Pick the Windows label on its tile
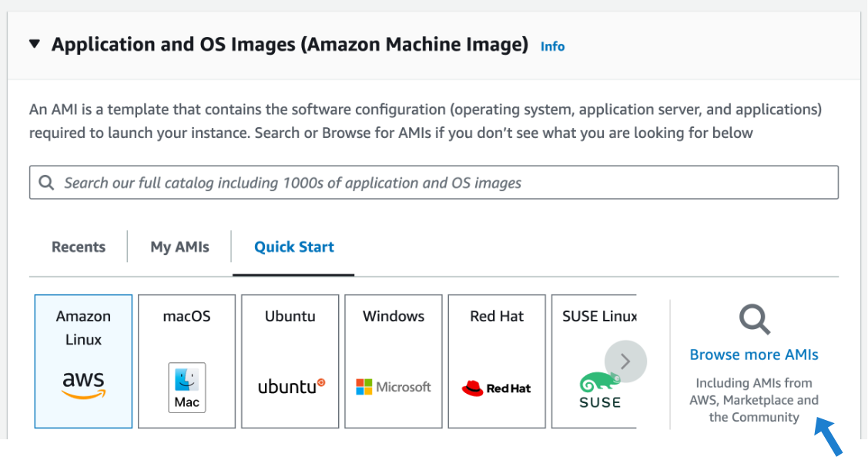868x457 pixels. point(394,316)
